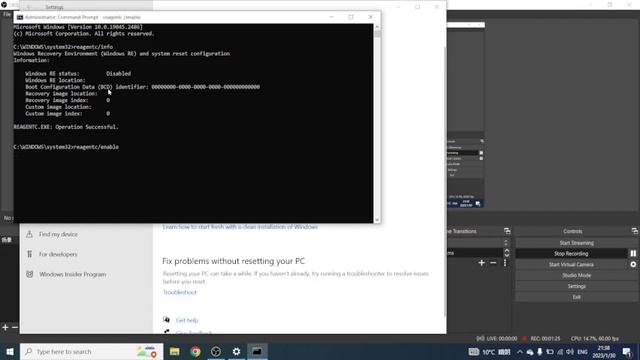This screenshot has height=360, width=640.
Task: Show hidden system tray icons
Action: (x=520, y=352)
